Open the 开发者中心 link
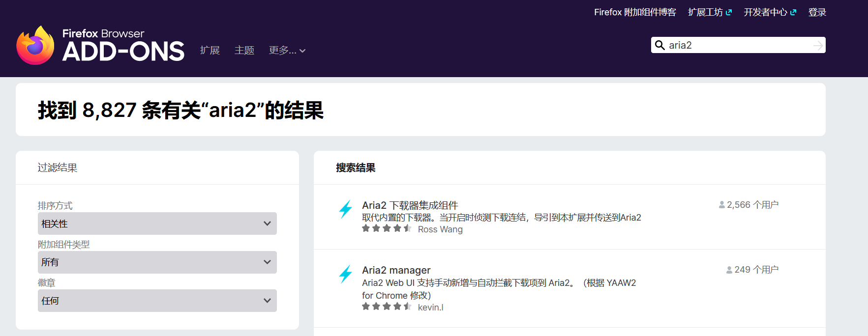868x336 pixels. point(765,12)
